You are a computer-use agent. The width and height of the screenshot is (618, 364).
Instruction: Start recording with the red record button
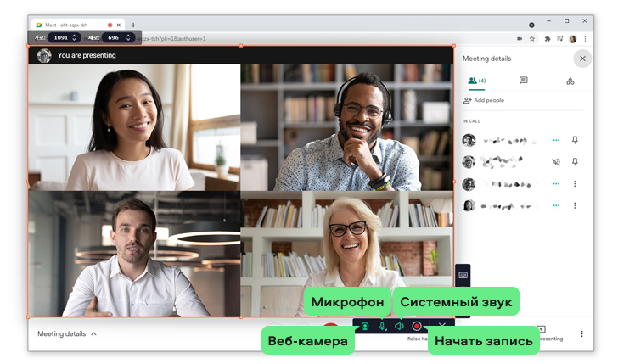click(x=417, y=327)
